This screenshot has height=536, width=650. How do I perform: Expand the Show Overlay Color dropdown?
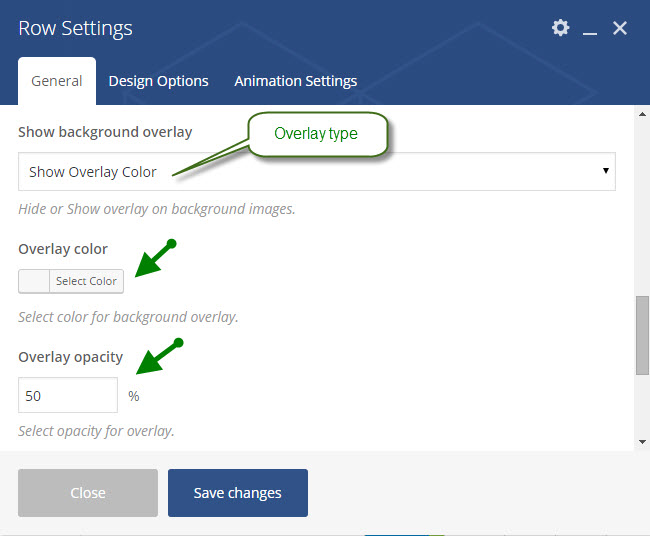(x=317, y=172)
